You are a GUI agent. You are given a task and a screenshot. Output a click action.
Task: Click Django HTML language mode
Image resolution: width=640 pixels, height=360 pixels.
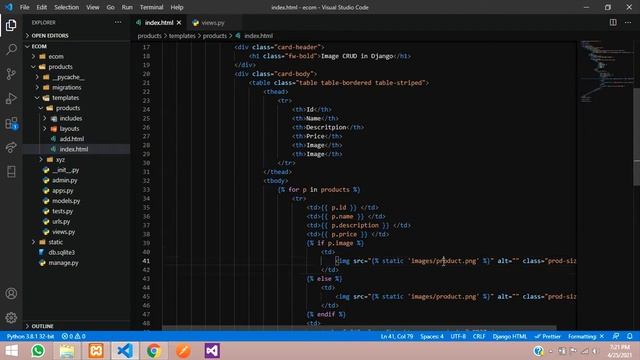pyautogui.click(x=509, y=336)
